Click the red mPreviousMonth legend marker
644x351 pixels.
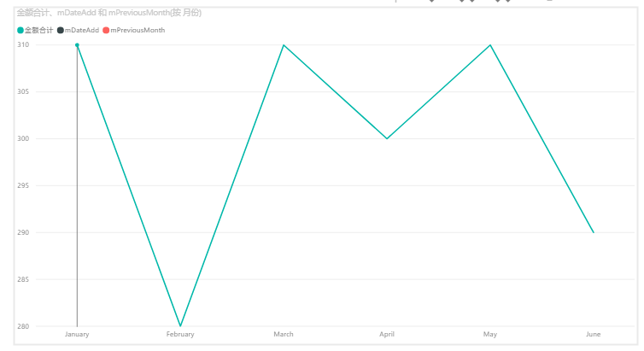(106, 31)
